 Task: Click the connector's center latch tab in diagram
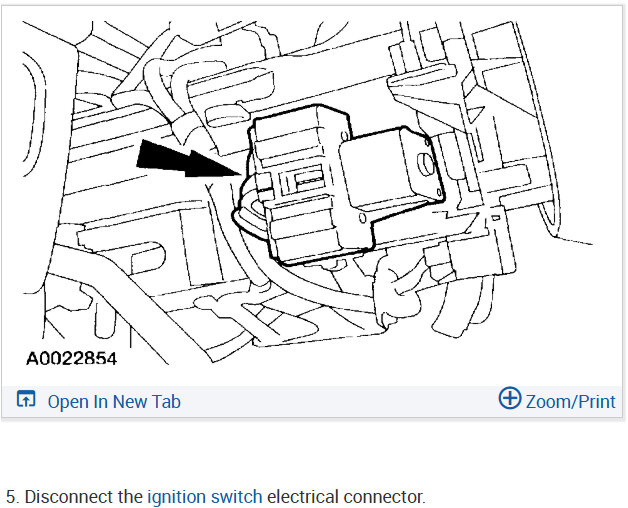pyautogui.click(x=308, y=178)
